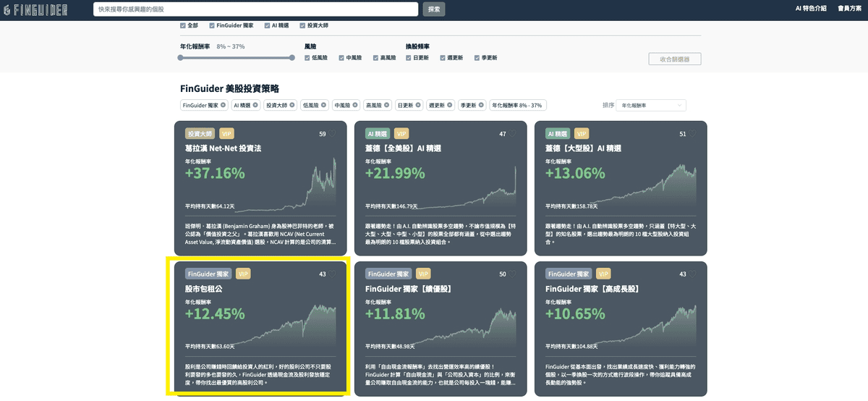Toggle the 全部 checkbox
This screenshot has height=401, width=868.
point(183,25)
